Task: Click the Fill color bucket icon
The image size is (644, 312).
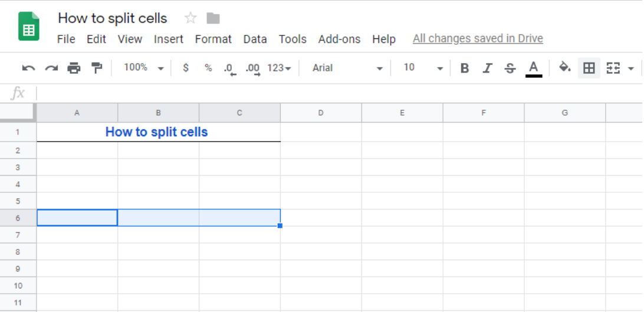Action: 565,67
